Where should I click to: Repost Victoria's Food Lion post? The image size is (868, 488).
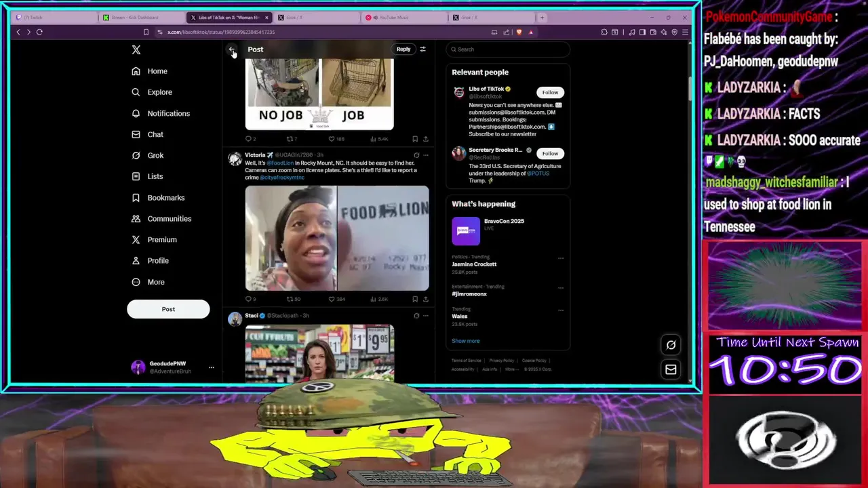[x=293, y=299]
